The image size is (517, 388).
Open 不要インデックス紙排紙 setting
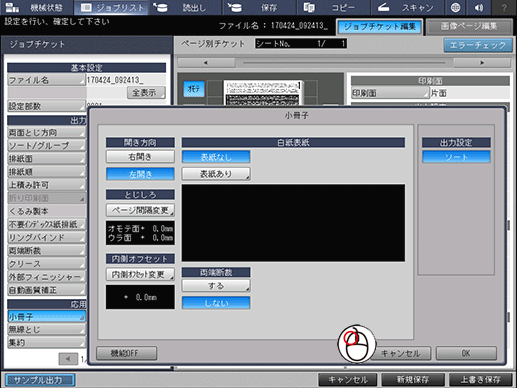click(46, 224)
